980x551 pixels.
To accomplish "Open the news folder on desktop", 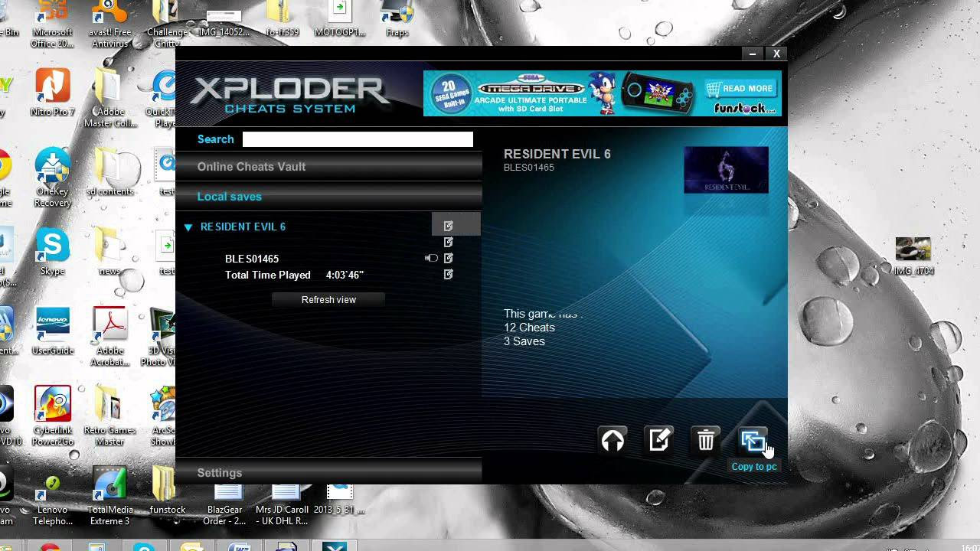I will 109,253.
